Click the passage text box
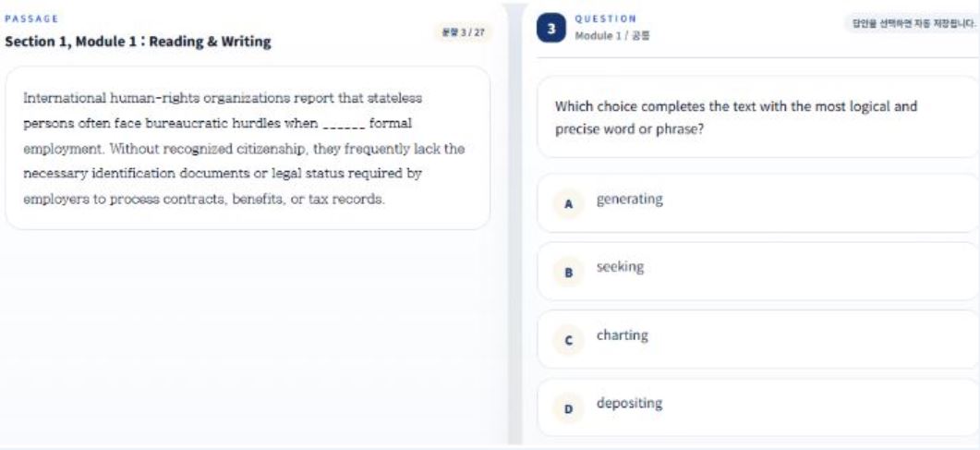The width and height of the screenshot is (980, 450). click(x=248, y=148)
